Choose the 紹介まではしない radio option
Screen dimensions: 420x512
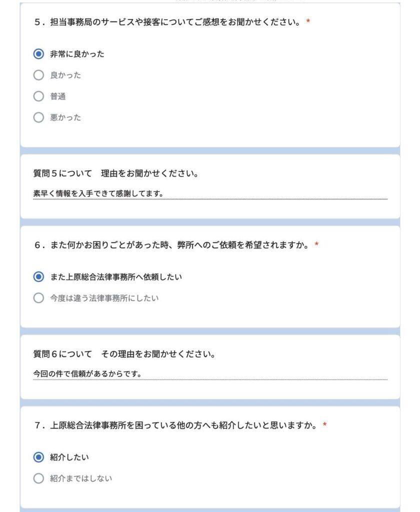38,478
